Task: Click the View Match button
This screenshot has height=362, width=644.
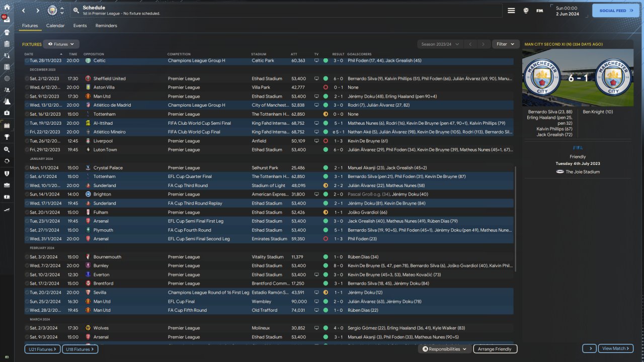Action: point(615,348)
